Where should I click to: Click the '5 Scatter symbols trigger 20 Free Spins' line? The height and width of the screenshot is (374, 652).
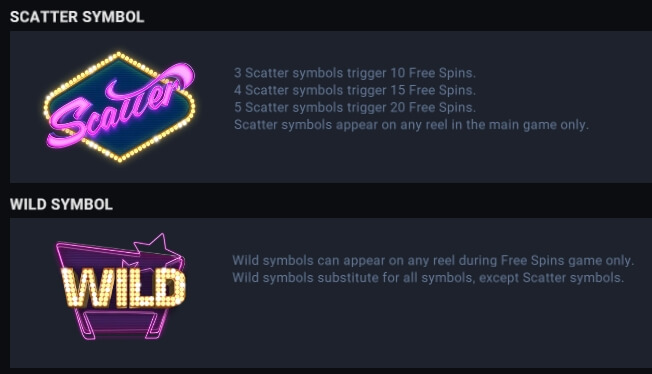[x=355, y=107]
